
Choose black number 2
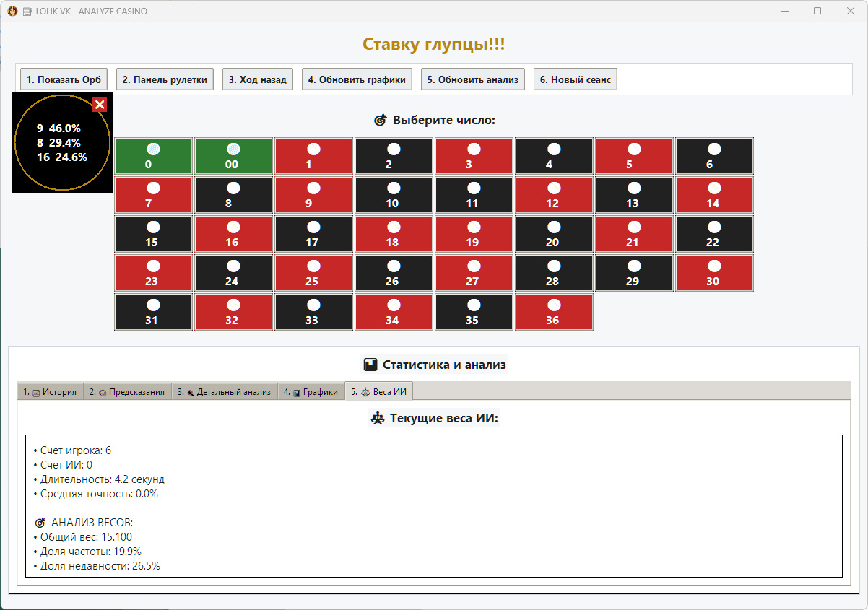coord(394,156)
